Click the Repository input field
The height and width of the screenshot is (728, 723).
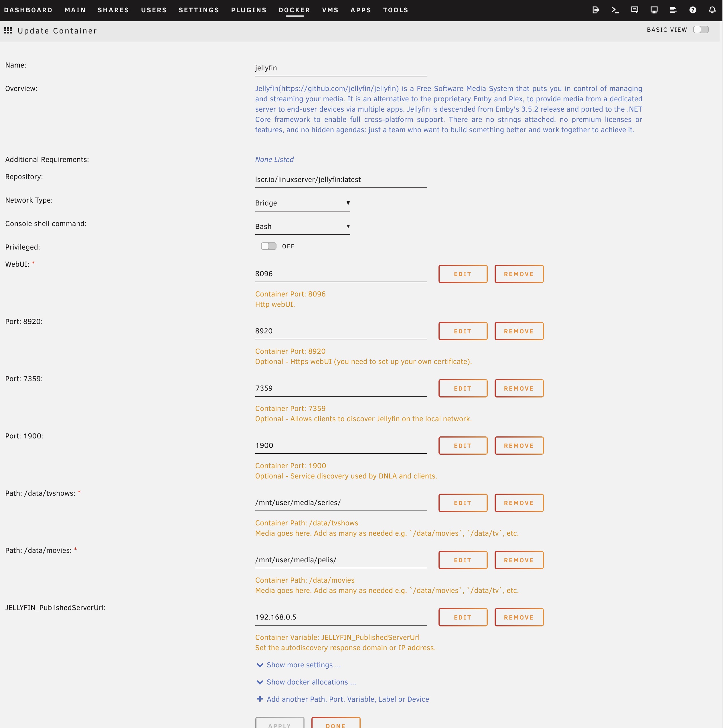(x=340, y=180)
